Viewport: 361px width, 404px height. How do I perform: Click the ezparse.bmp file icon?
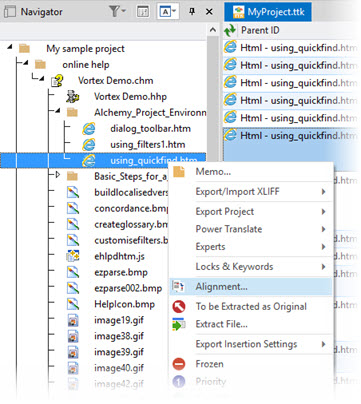point(73,272)
